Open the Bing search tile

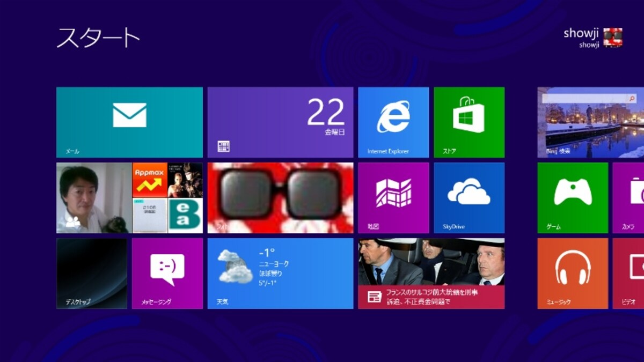click(590, 122)
